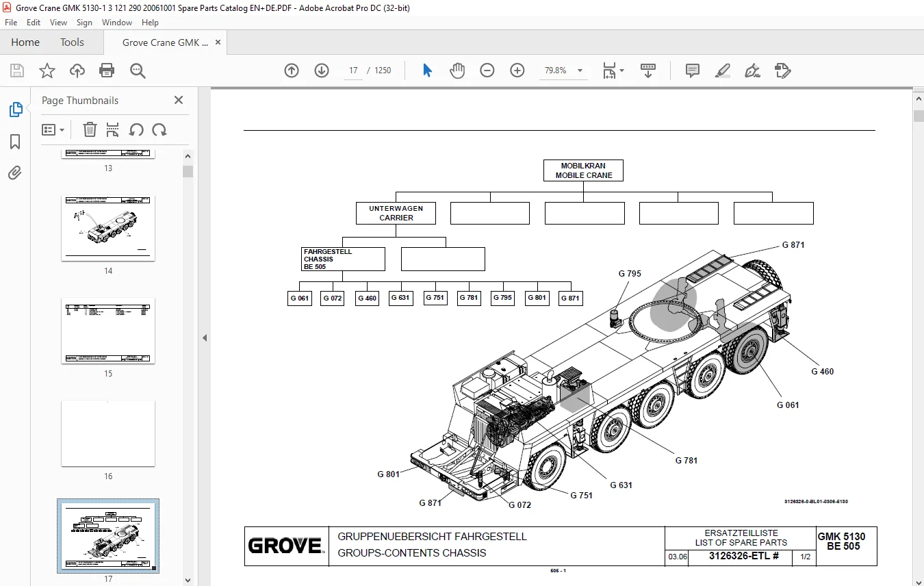Open the Fill & Sign tool

[752, 71]
